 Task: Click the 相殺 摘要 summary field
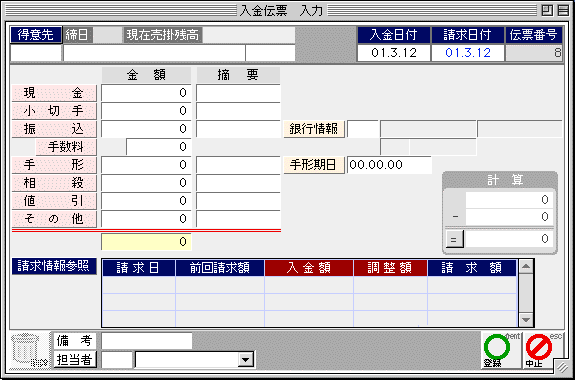(x=238, y=183)
